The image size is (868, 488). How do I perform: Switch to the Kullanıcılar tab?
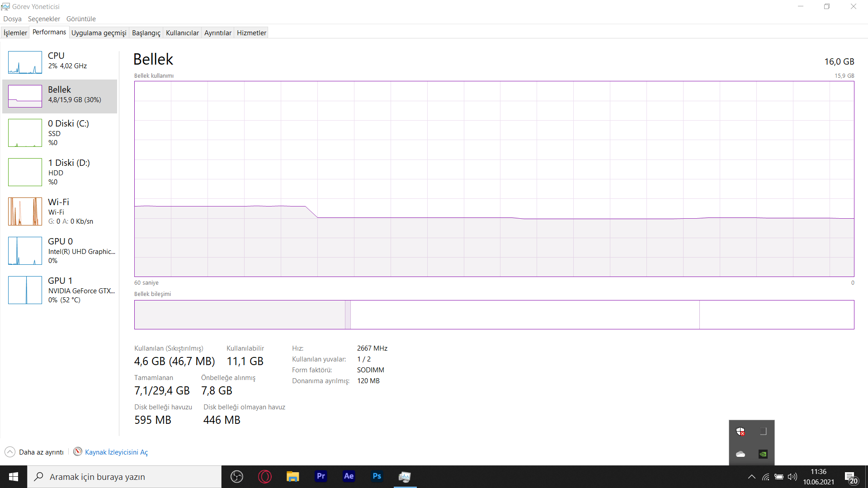point(182,33)
